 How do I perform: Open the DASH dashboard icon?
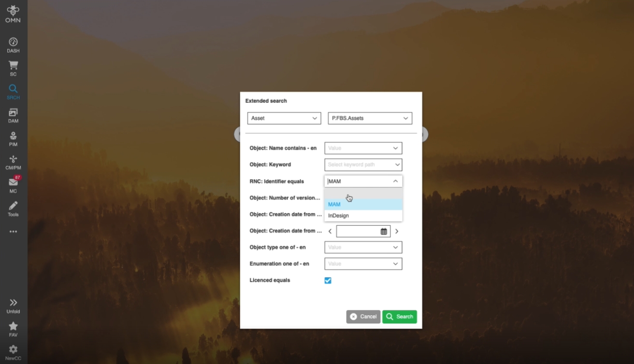click(x=13, y=45)
